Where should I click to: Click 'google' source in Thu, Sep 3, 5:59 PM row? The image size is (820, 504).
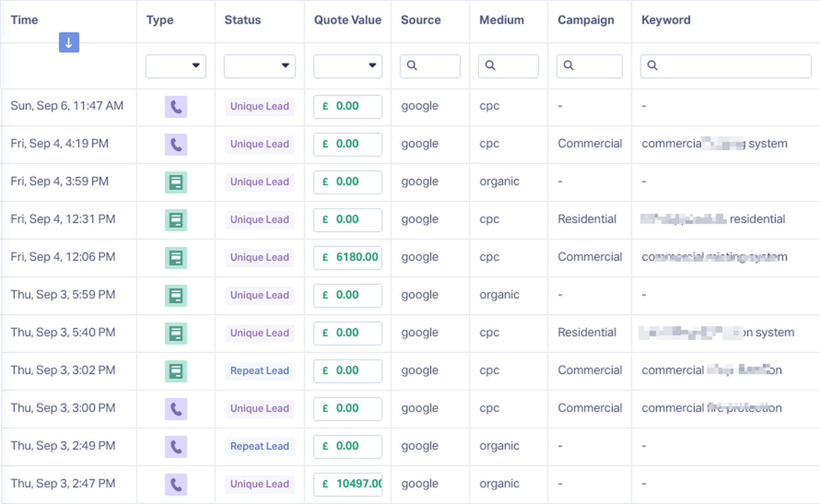[x=420, y=295]
